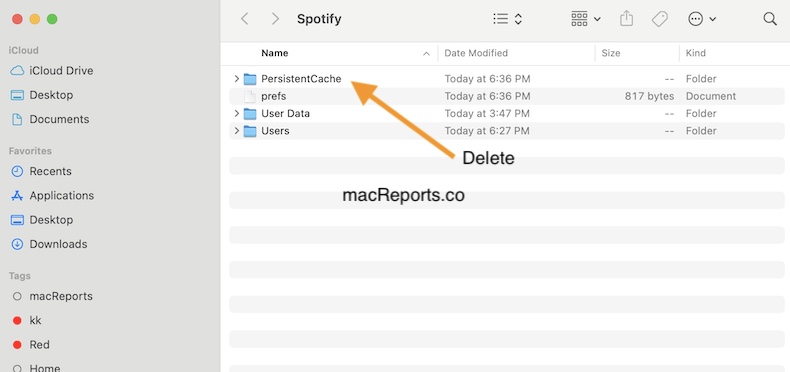Select the PersistentCache folder icon

click(250, 79)
